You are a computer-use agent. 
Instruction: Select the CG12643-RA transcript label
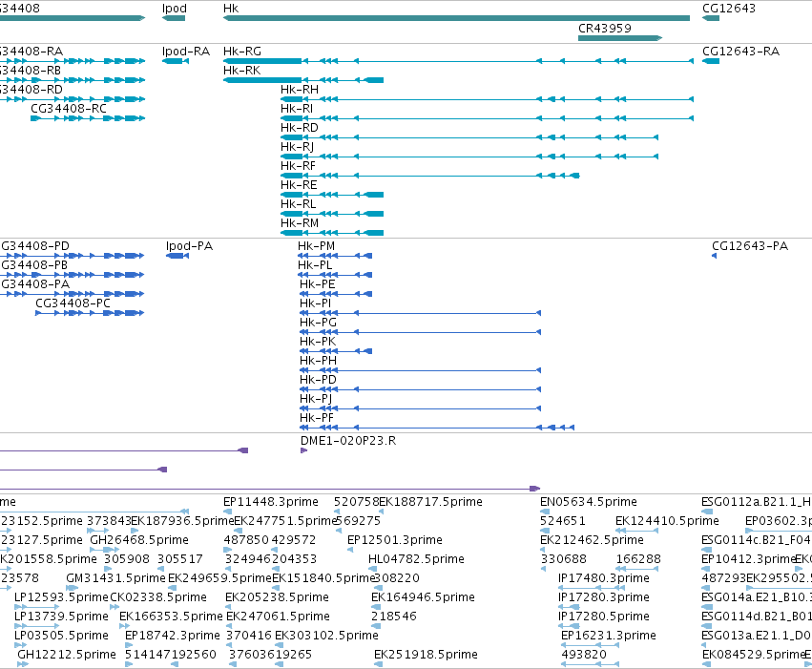[x=740, y=52]
